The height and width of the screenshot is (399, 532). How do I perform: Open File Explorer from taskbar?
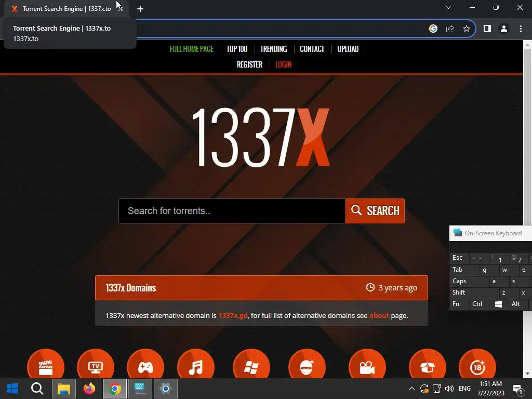click(x=64, y=389)
